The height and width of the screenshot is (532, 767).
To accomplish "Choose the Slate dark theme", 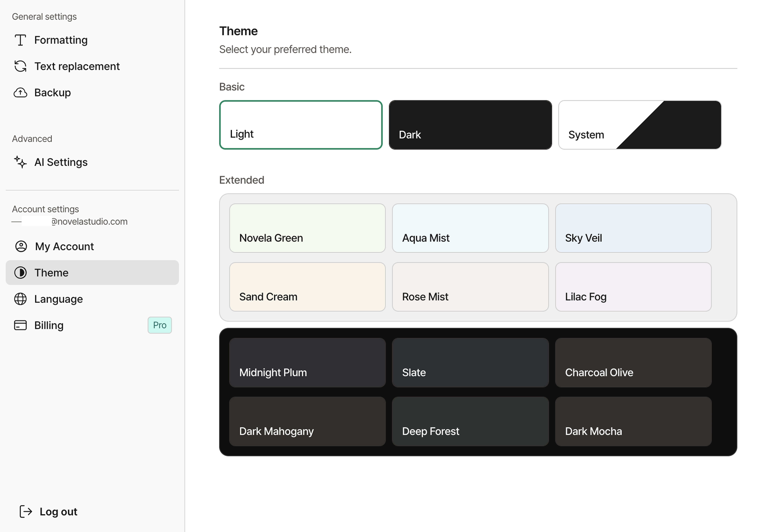I will click(470, 363).
